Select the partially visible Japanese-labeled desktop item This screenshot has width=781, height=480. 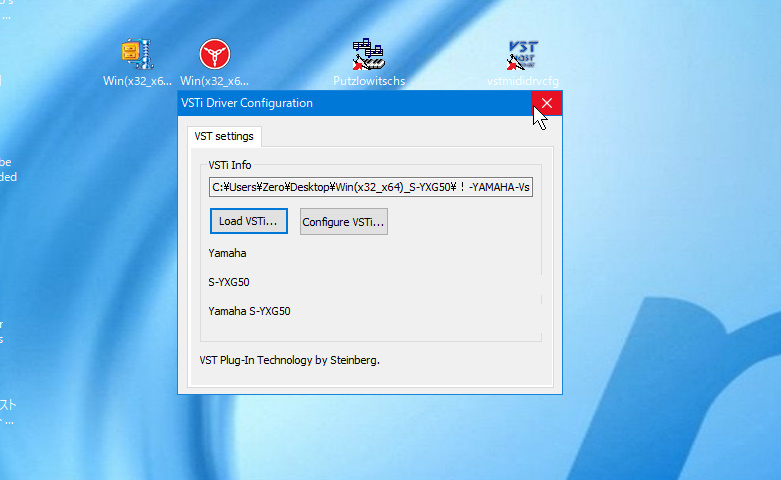coord(7,412)
